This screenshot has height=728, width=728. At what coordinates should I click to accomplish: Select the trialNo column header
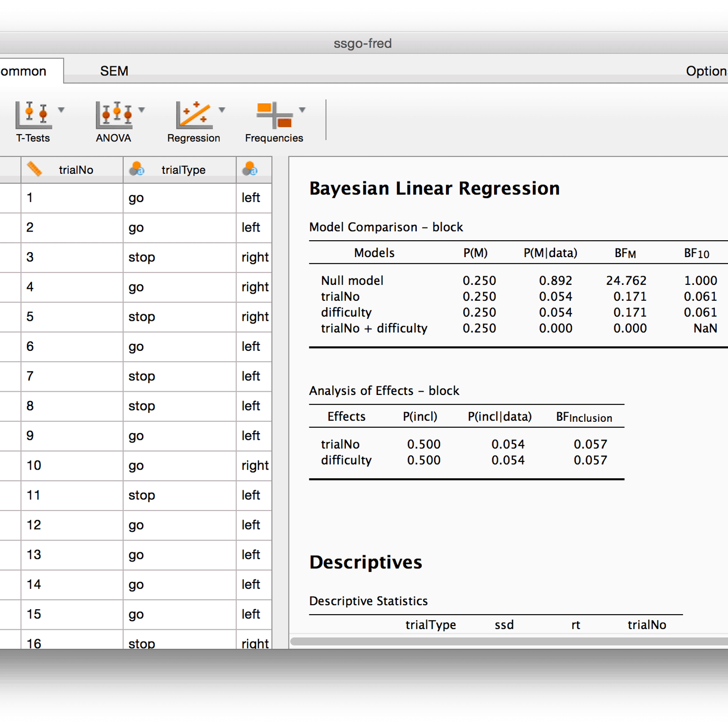click(72, 170)
